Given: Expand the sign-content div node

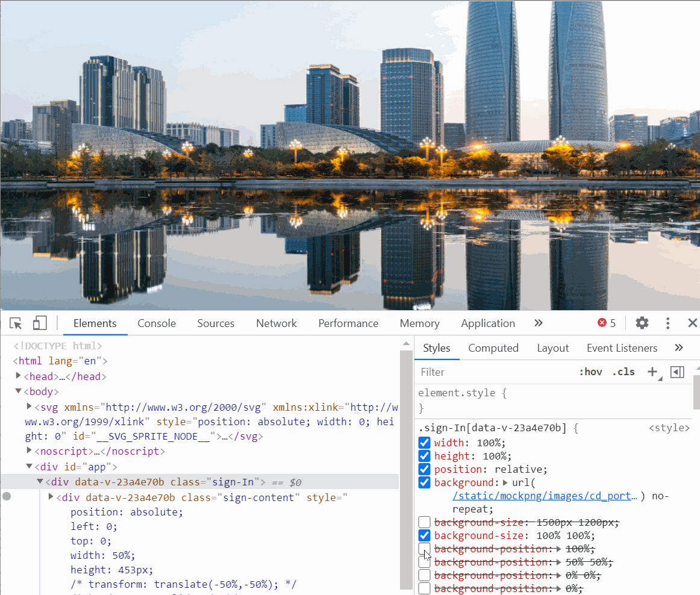Looking at the screenshot, I should click(x=51, y=497).
